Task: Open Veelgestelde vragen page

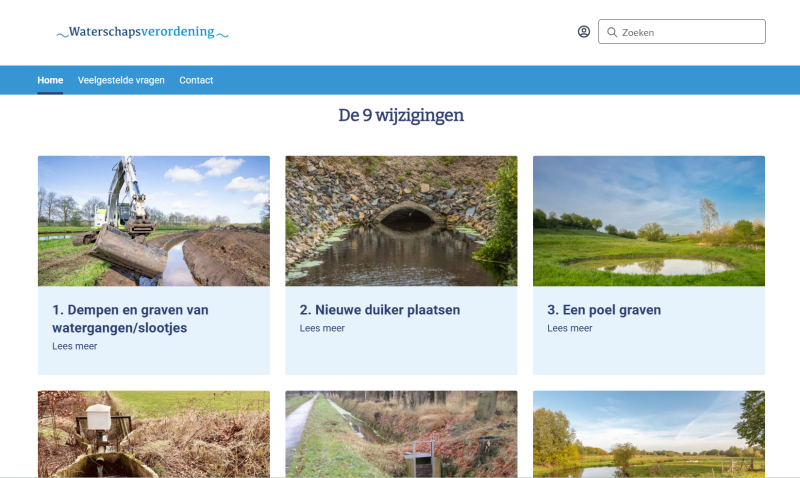Action: pos(121,80)
